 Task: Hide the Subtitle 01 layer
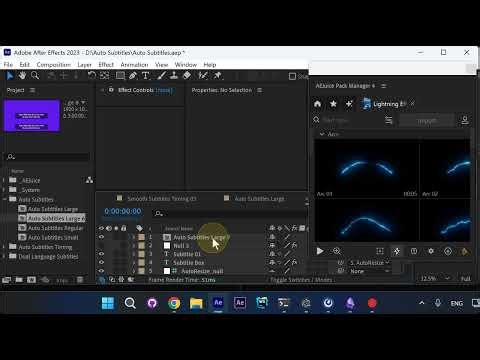pos(101,254)
